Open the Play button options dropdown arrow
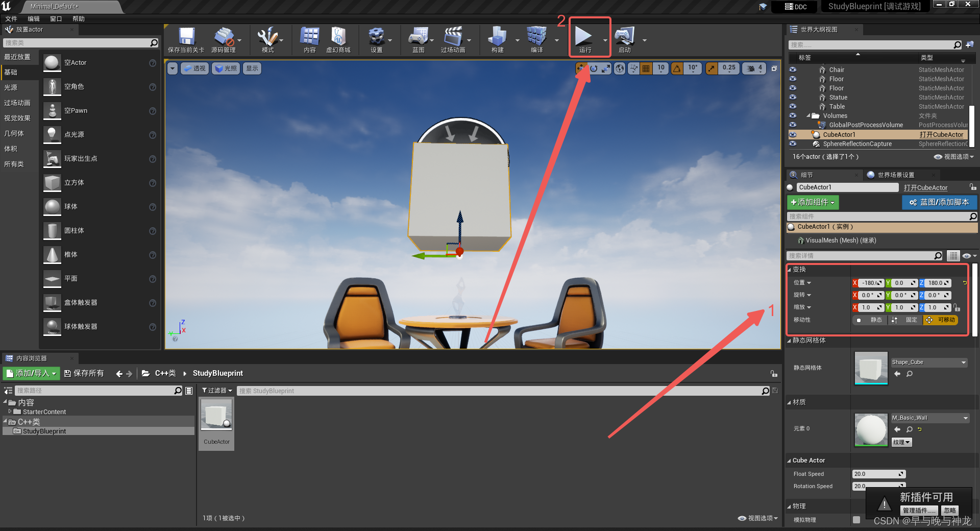The width and height of the screenshot is (980, 531). click(605, 40)
